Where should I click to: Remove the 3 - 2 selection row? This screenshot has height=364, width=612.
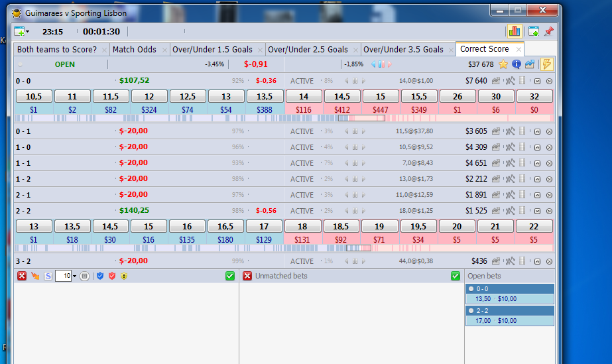click(x=549, y=261)
